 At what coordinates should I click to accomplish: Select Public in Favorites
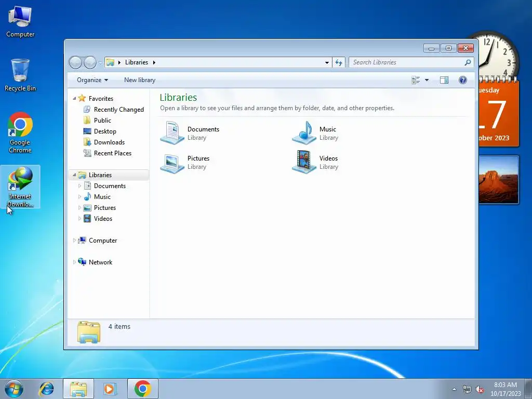(x=102, y=120)
